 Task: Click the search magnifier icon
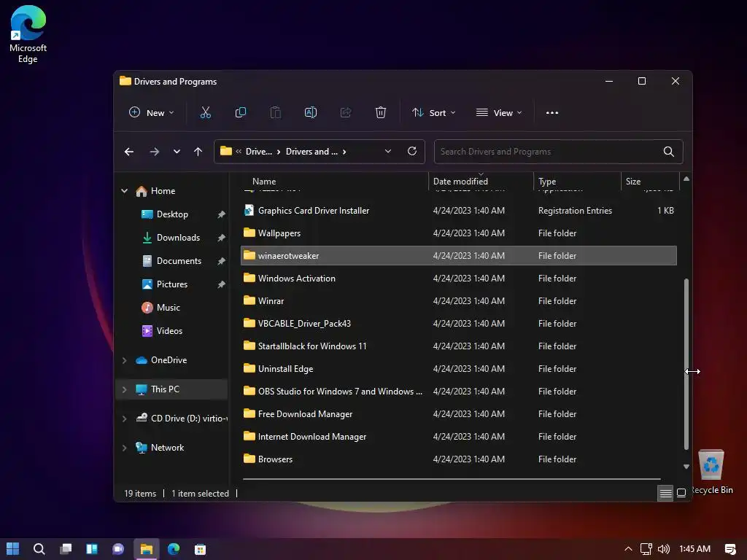(x=669, y=152)
